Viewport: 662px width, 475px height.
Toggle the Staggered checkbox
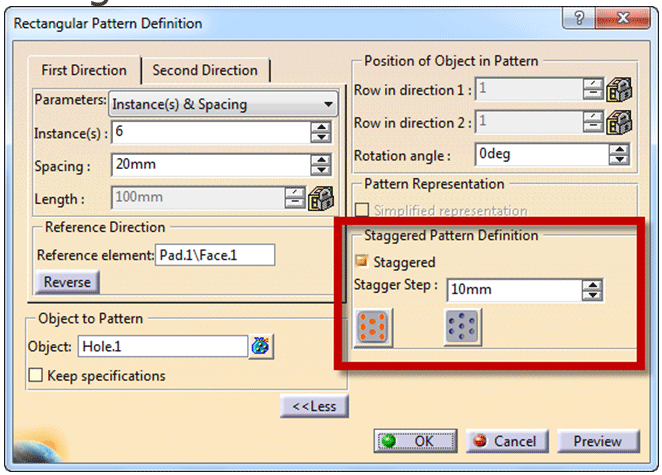(x=363, y=262)
